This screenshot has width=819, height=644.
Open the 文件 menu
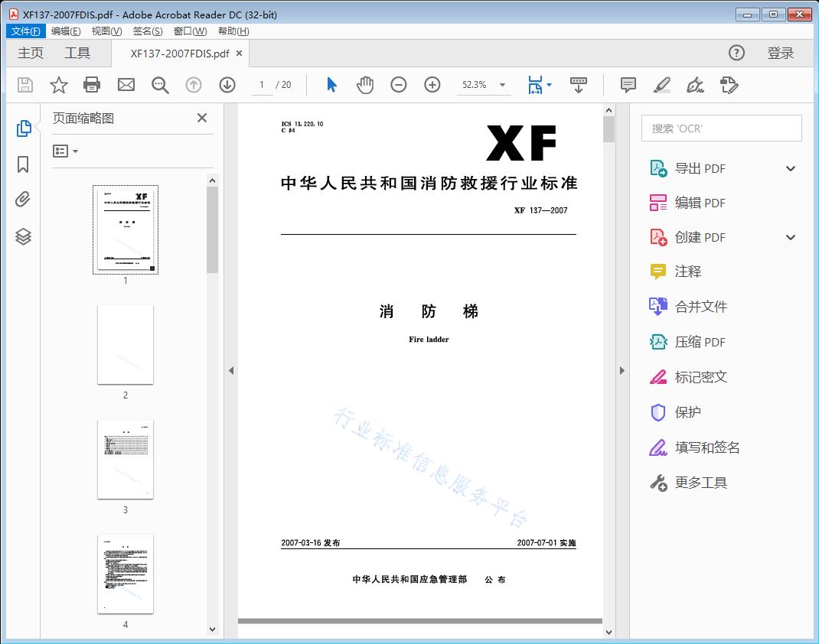(x=25, y=31)
